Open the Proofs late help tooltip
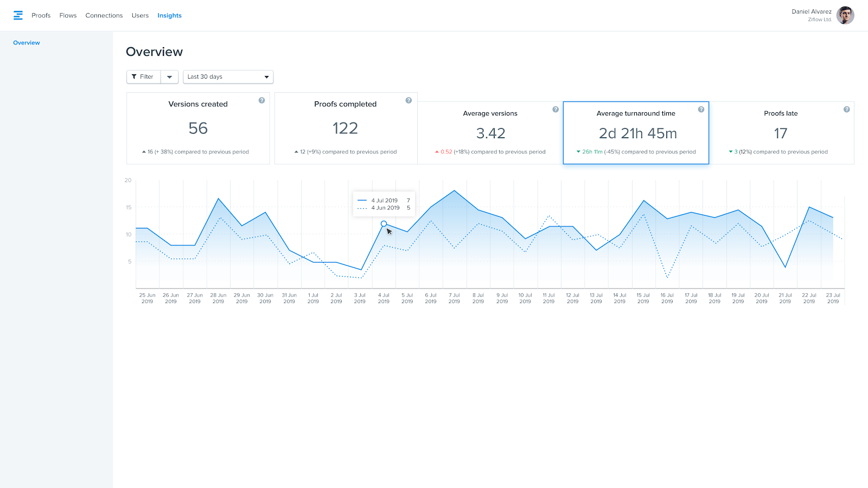 tap(846, 110)
